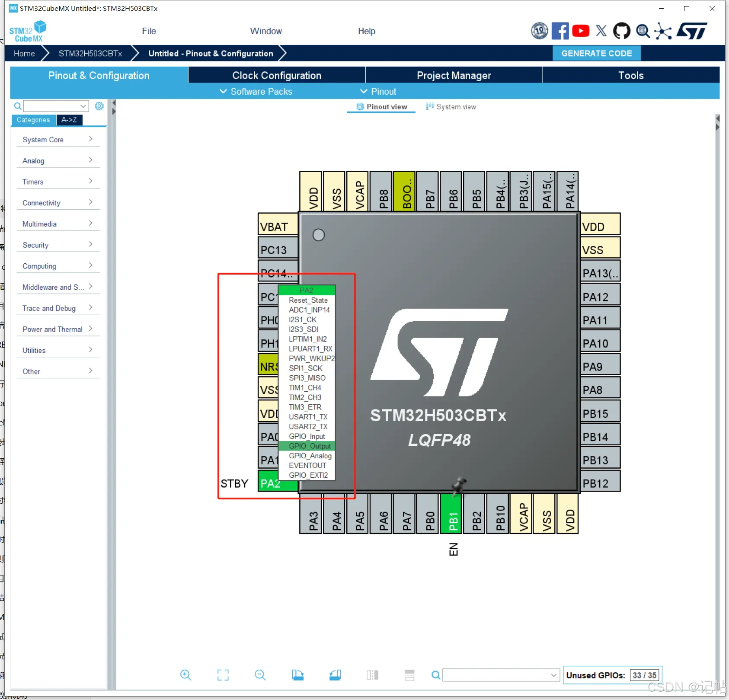Open the category search combo box
The height and width of the screenshot is (700, 729).
coord(56,106)
